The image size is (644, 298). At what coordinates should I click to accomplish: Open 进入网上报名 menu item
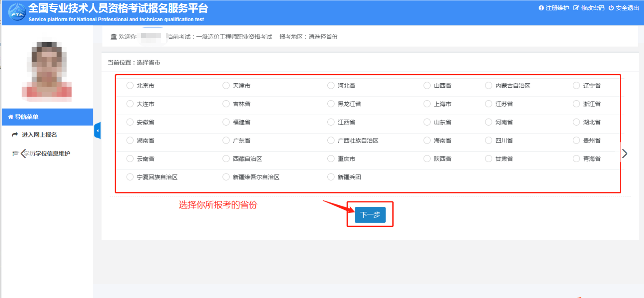coord(39,135)
